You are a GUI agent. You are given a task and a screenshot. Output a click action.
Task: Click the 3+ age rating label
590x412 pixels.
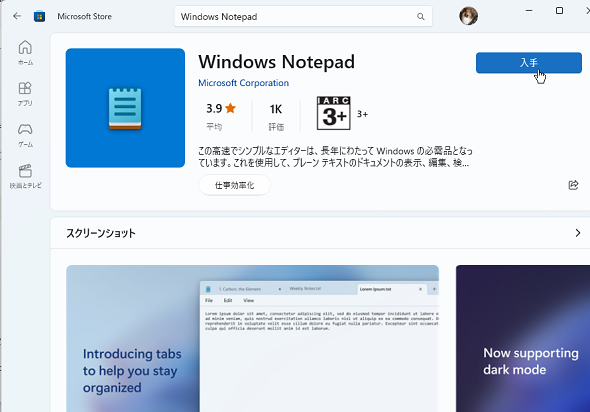coord(362,114)
